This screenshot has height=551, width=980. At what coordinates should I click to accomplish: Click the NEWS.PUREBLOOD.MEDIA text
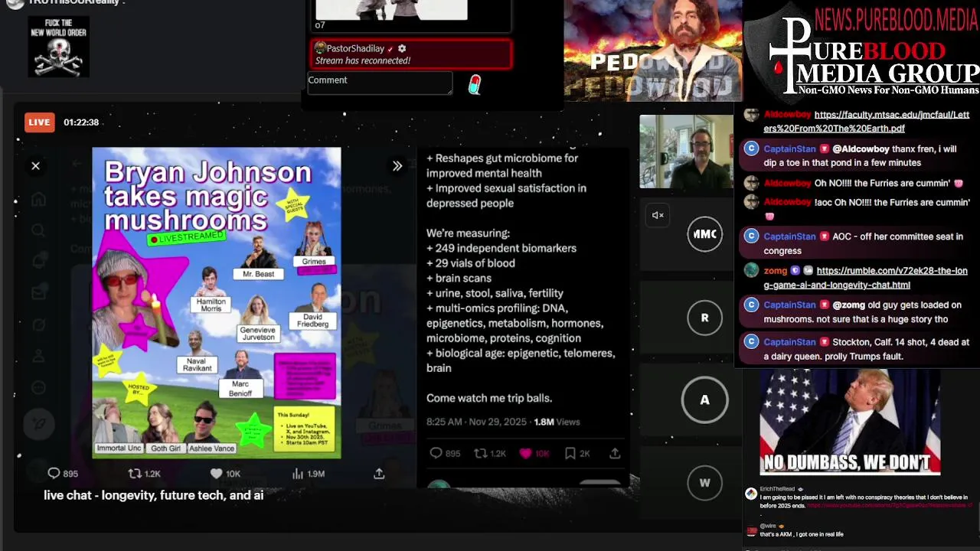[x=897, y=18]
